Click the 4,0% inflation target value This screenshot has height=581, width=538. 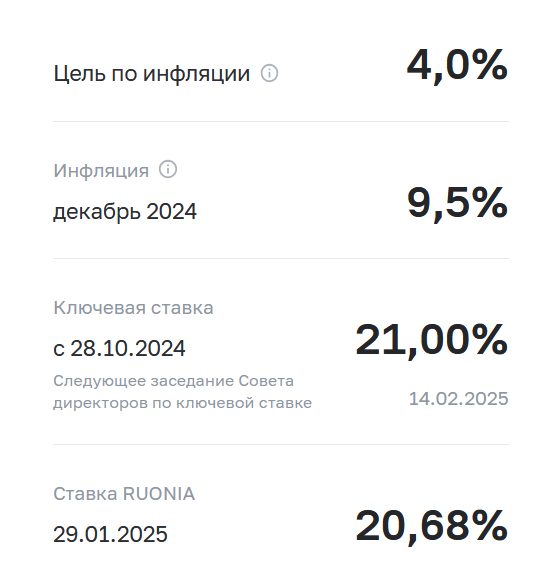point(457,66)
